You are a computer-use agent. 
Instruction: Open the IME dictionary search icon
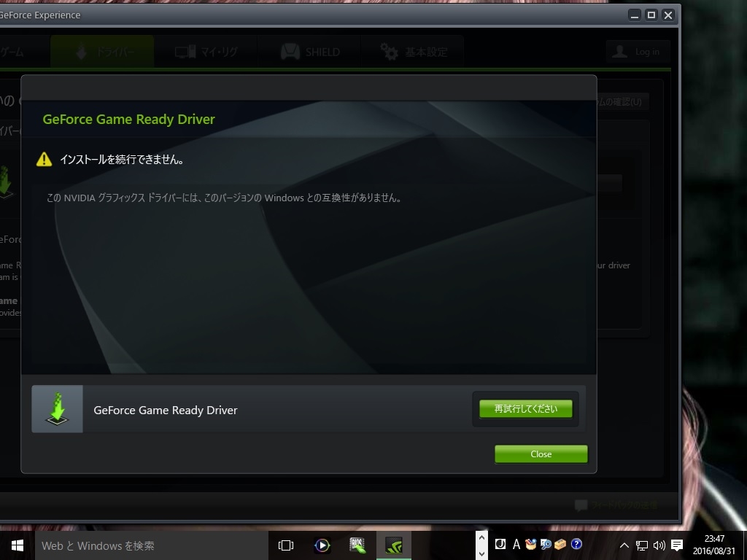coord(546,544)
